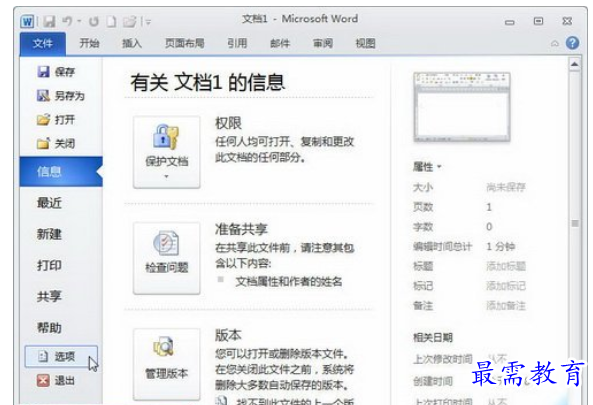This screenshot has width=593, height=405.
Task: Open Customize Quick Access Toolbar dropdown
Action: click(148, 22)
